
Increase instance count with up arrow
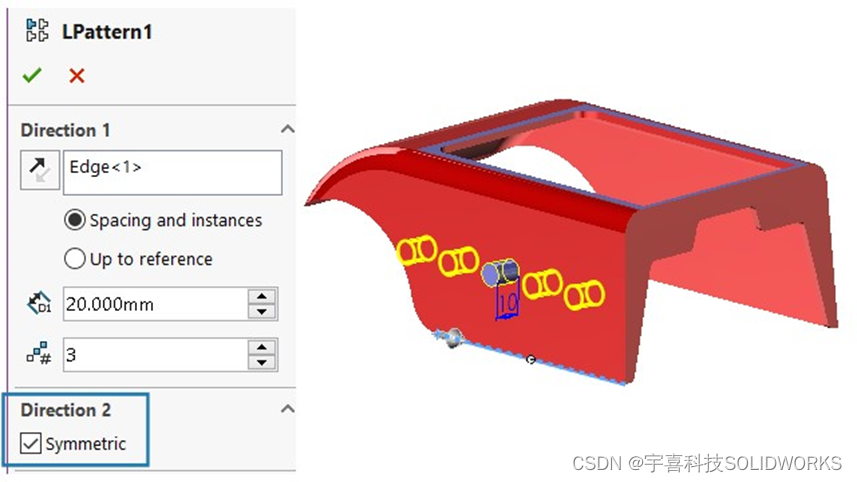point(262,347)
